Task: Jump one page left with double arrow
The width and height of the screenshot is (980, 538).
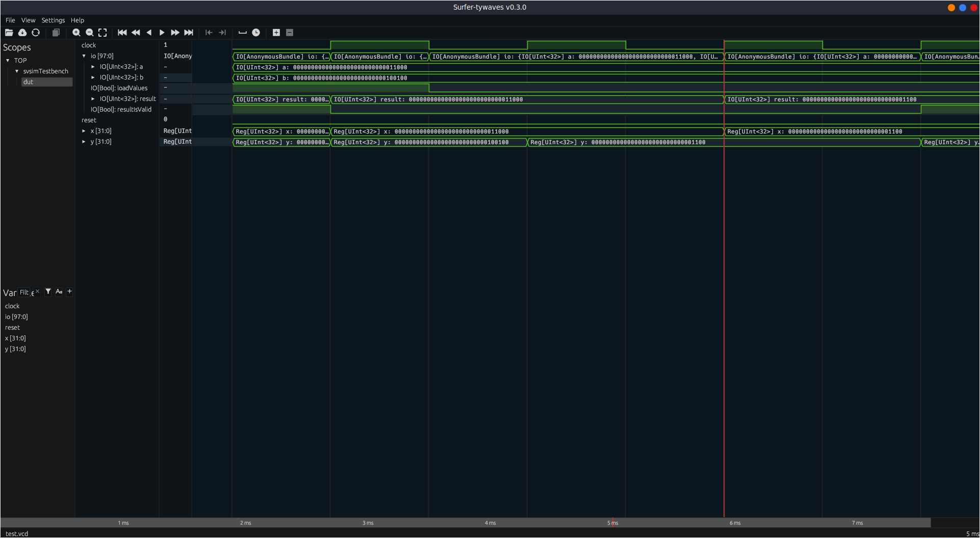Action: coord(136,33)
